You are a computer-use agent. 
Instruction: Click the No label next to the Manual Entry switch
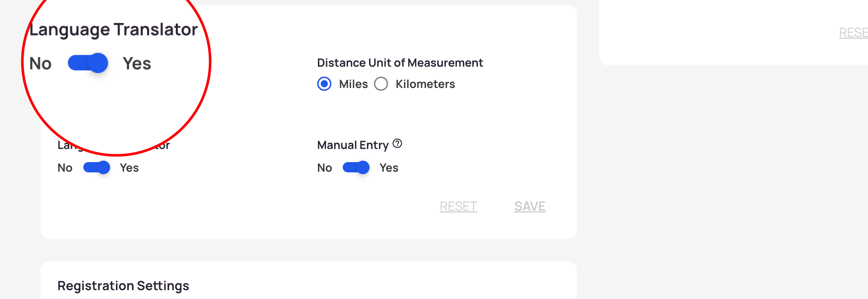325,168
